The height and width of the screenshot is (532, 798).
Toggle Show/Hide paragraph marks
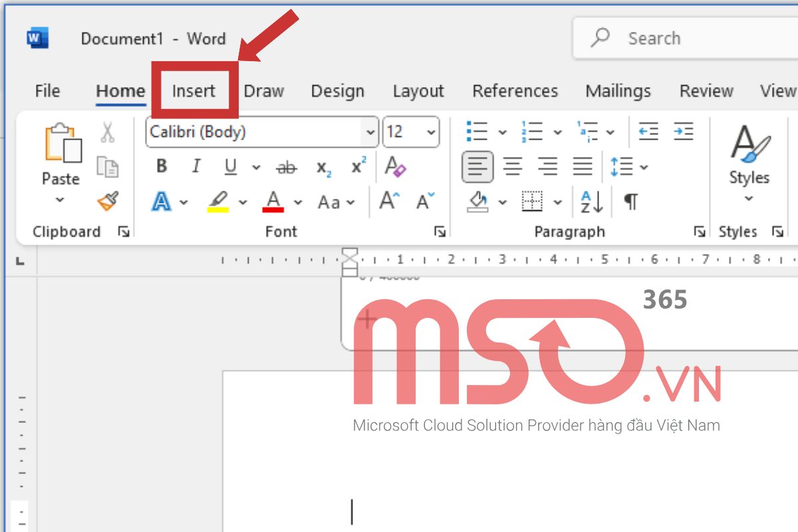pyautogui.click(x=631, y=201)
